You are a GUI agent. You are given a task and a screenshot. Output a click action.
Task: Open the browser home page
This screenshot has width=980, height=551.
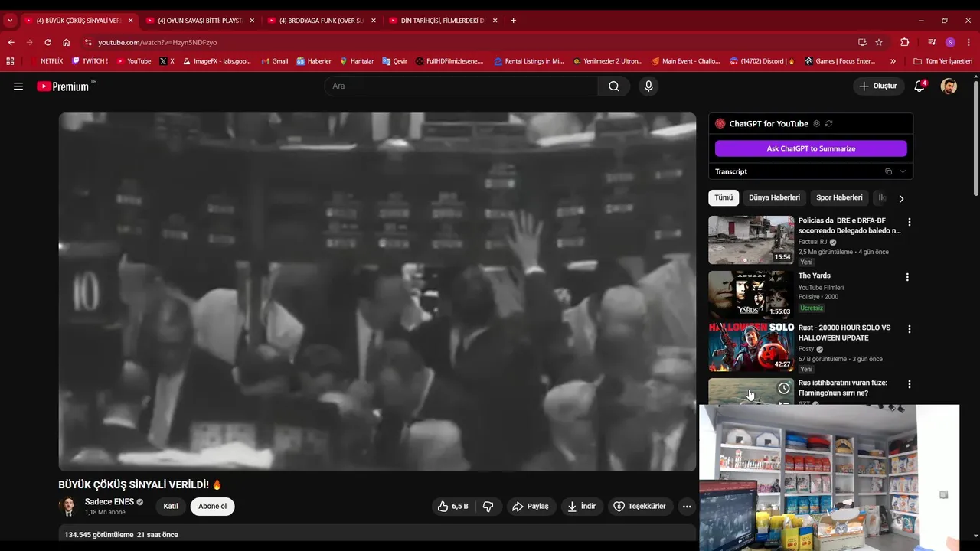pyautogui.click(x=66, y=42)
